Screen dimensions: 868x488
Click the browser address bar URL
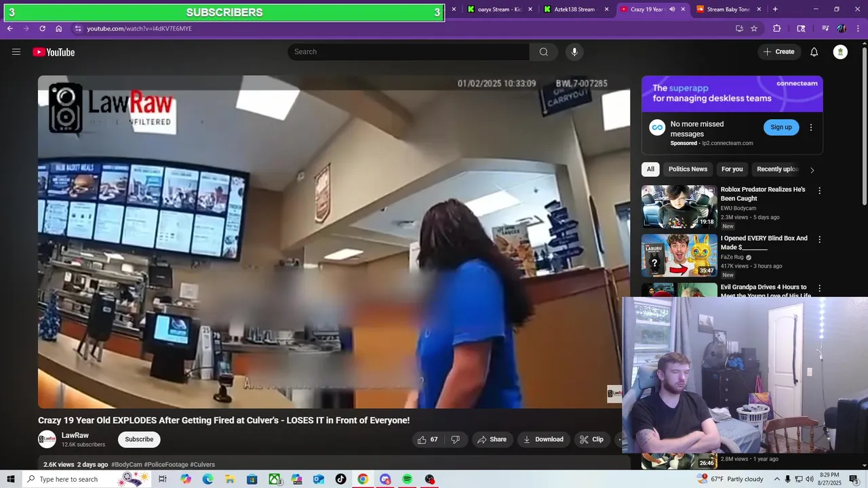[140, 28]
